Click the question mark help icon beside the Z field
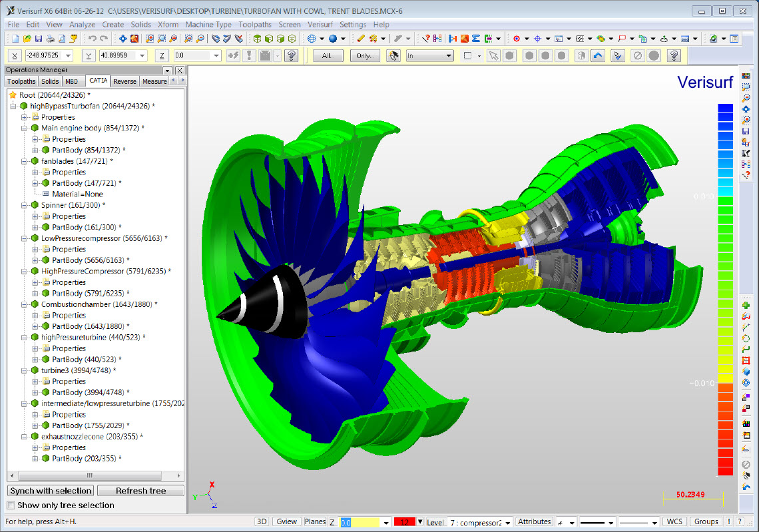The height and width of the screenshot is (532, 759). tap(292, 56)
